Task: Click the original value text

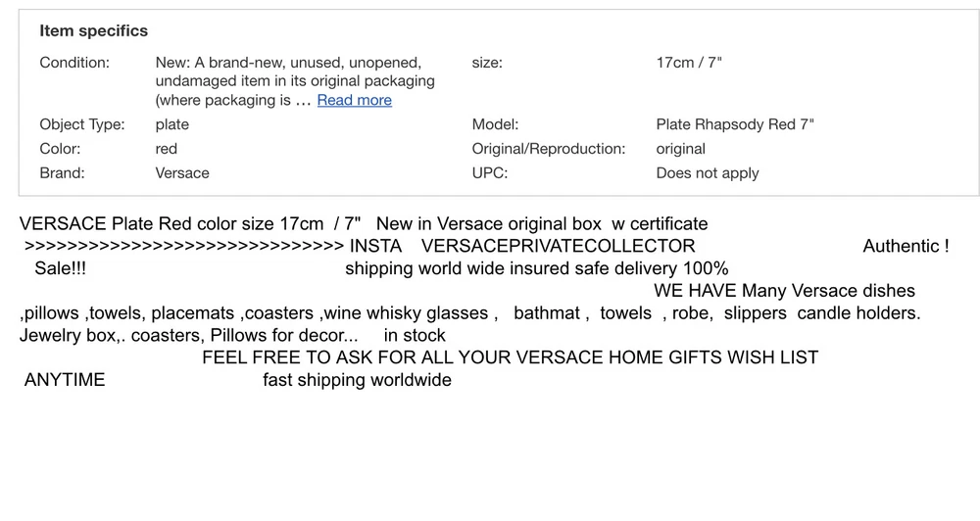Action: click(680, 149)
